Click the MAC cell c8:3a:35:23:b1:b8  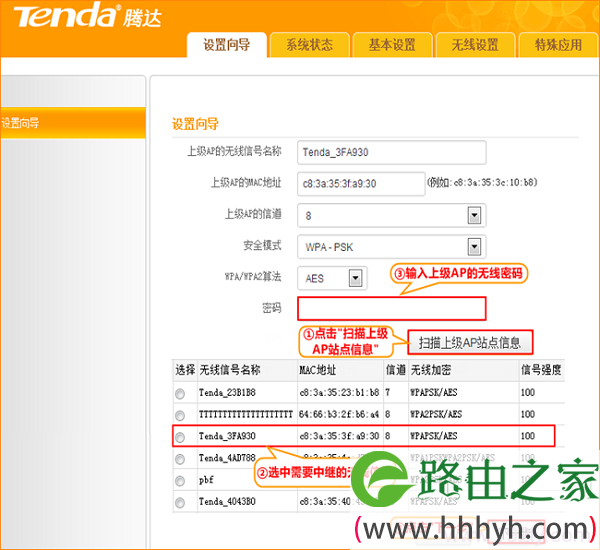point(339,393)
